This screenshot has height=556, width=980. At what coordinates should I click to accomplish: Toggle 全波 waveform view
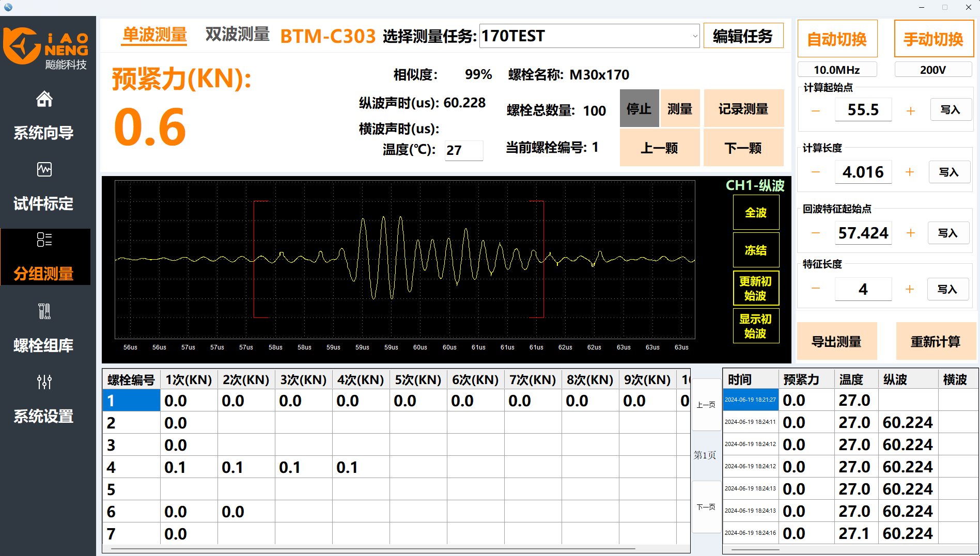(756, 212)
